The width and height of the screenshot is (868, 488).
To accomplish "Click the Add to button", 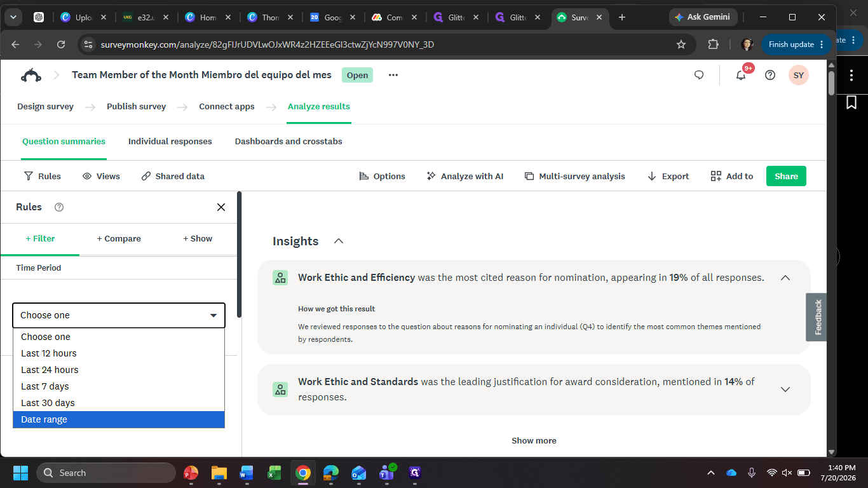I will 732,176.
